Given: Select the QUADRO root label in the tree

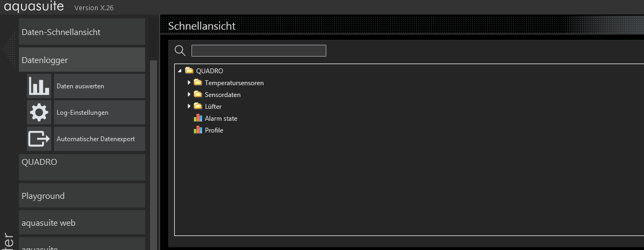Looking at the screenshot, I should (209, 71).
